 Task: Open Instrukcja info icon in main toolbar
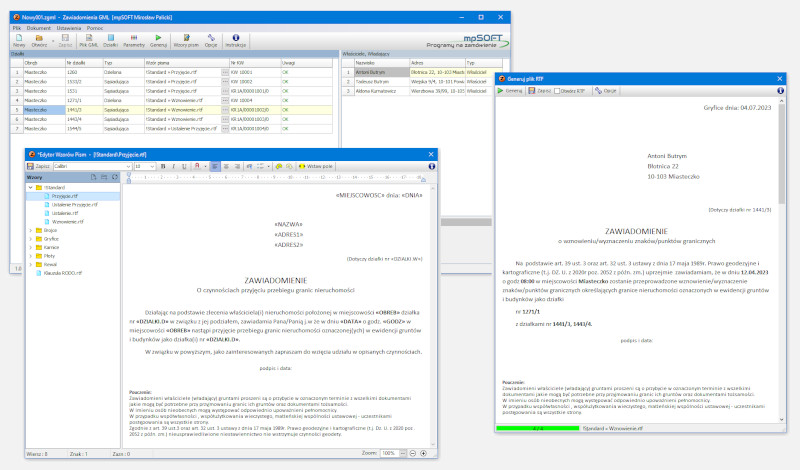236,38
